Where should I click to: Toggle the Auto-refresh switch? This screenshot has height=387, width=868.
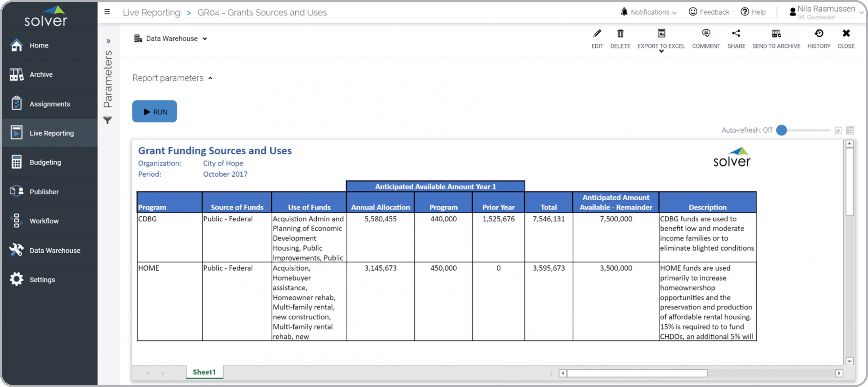[x=782, y=130]
